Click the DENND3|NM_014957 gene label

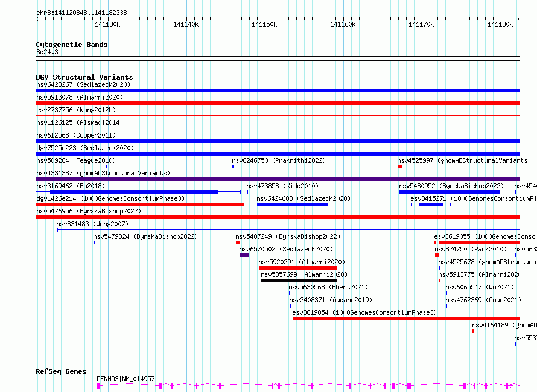[x=126, y=379]
